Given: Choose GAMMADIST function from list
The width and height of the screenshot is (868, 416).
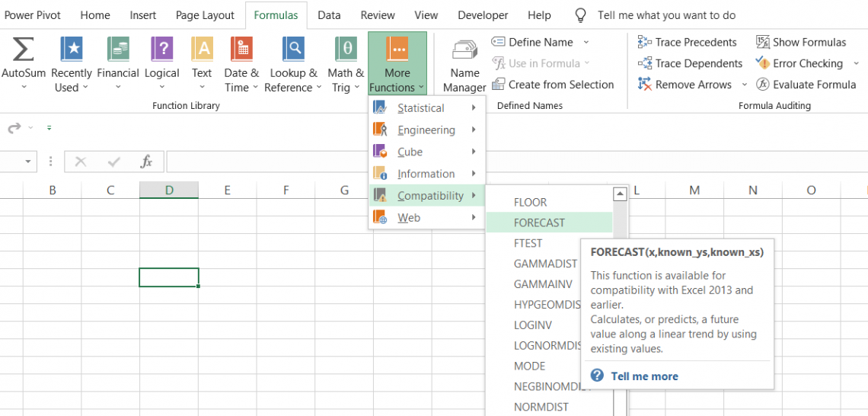Looking at the screenshot, I should 545,264.
